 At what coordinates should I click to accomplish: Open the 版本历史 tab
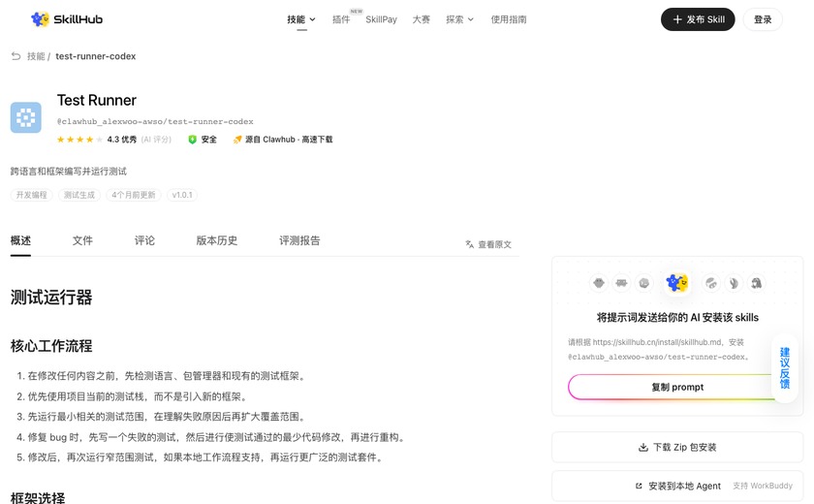[217, 240]
